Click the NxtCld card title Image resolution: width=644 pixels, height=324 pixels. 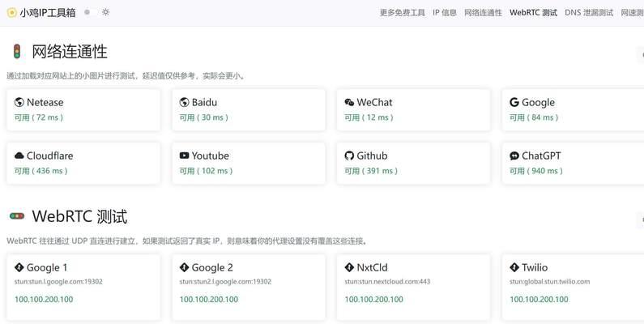372,267
